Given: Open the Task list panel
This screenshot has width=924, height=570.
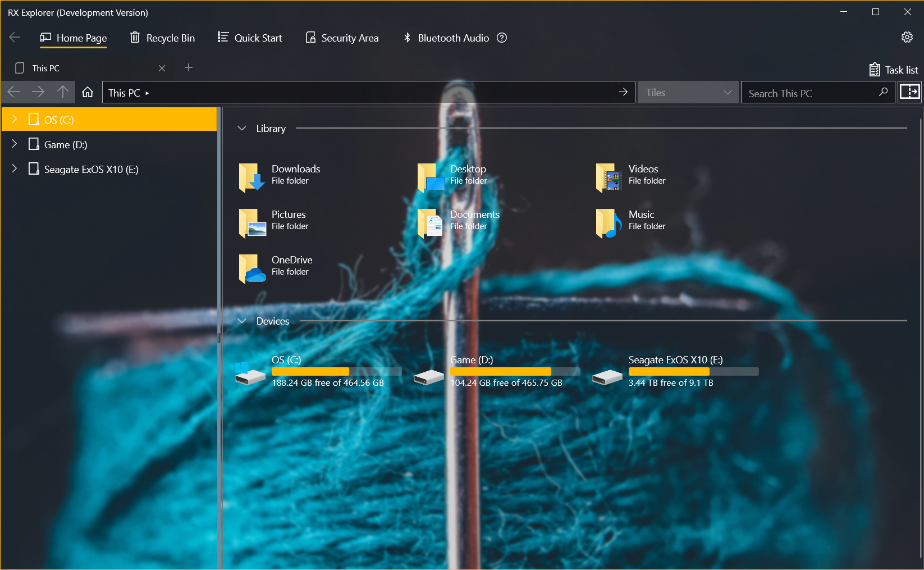Looking at the screenshot, I should 893,70.
